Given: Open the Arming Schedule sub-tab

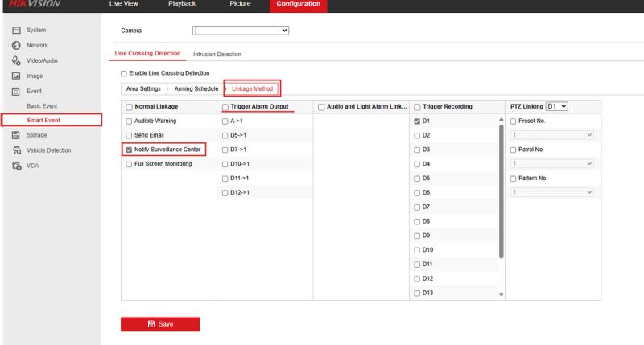Looking at the screenshot, I should (x=196, y=88).
